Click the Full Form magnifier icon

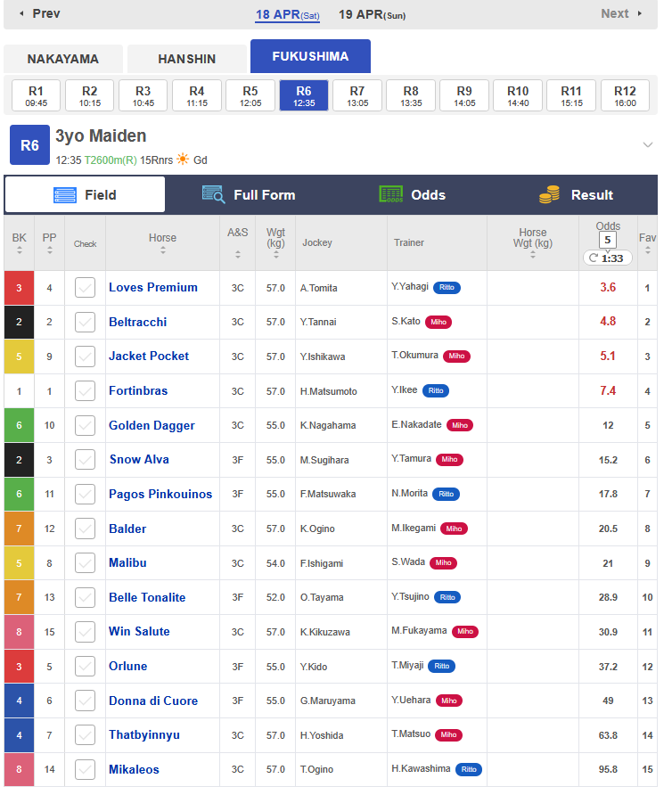[x=214, y=194]
